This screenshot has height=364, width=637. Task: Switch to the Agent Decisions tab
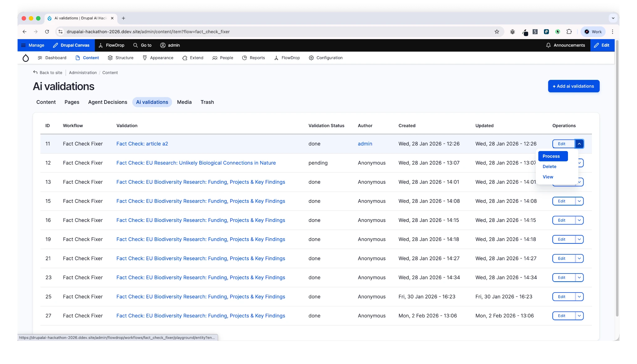click(107, 102)
